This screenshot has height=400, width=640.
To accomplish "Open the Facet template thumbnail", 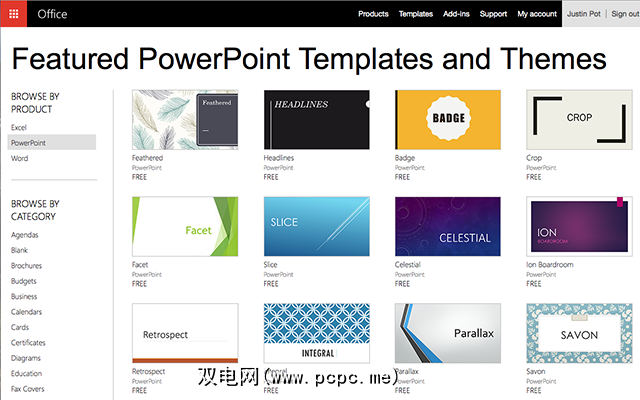I will [x=185, y=227].
